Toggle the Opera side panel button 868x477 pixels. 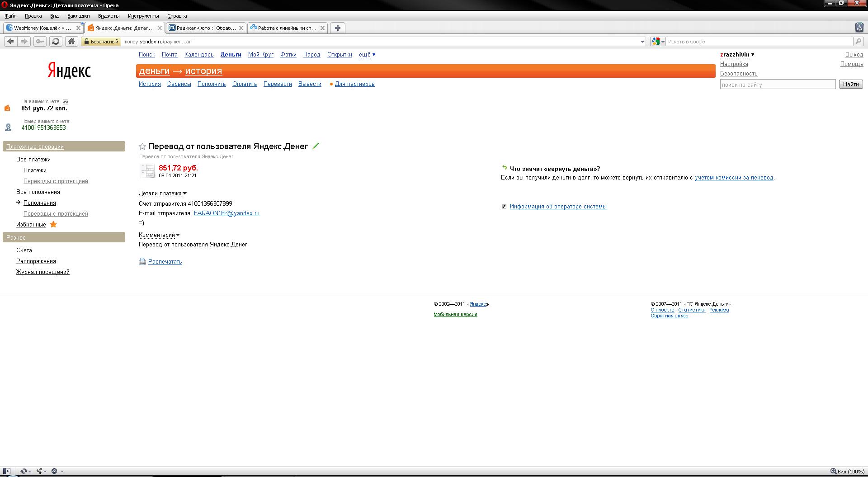[7, 471]
